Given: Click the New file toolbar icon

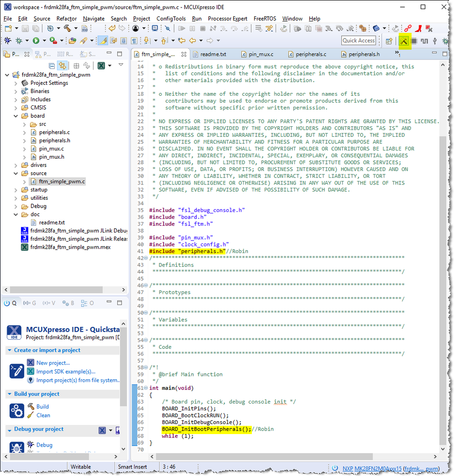Looking at the screenshot, I should 8,29.
